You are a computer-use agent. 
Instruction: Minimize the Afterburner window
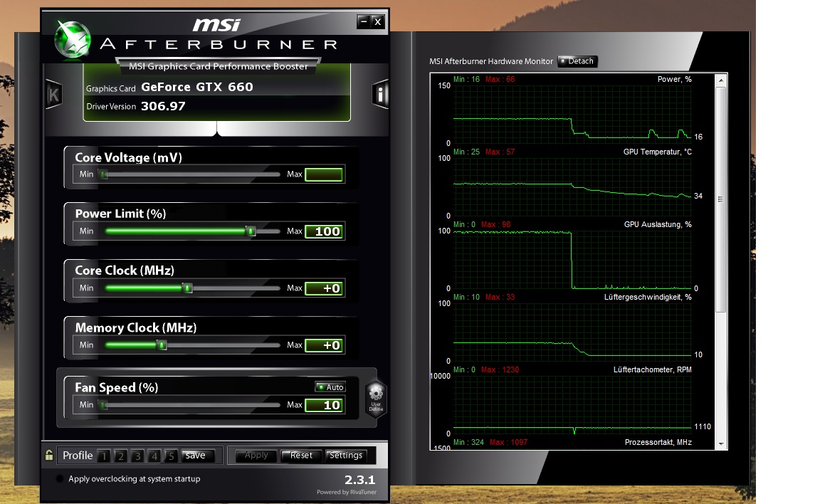364,21
